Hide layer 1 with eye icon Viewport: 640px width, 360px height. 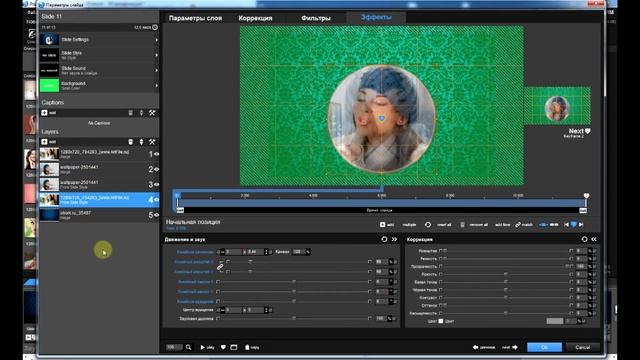pyautogui.click(x=156, y=154)
